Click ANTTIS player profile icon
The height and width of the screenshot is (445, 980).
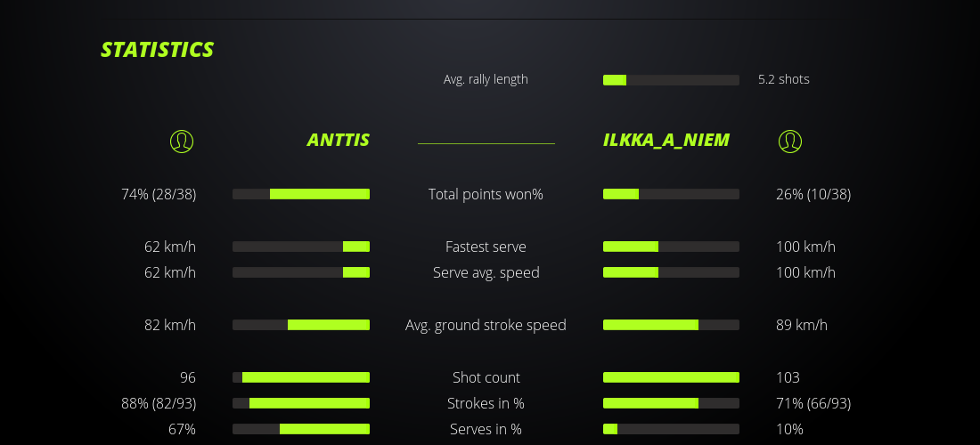coord(182,141)
